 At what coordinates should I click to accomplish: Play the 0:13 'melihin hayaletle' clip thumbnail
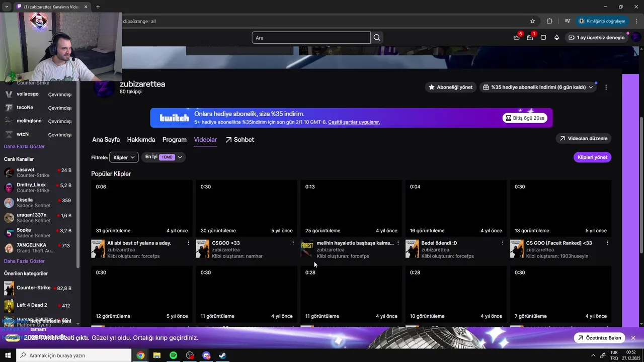point(351,209)
